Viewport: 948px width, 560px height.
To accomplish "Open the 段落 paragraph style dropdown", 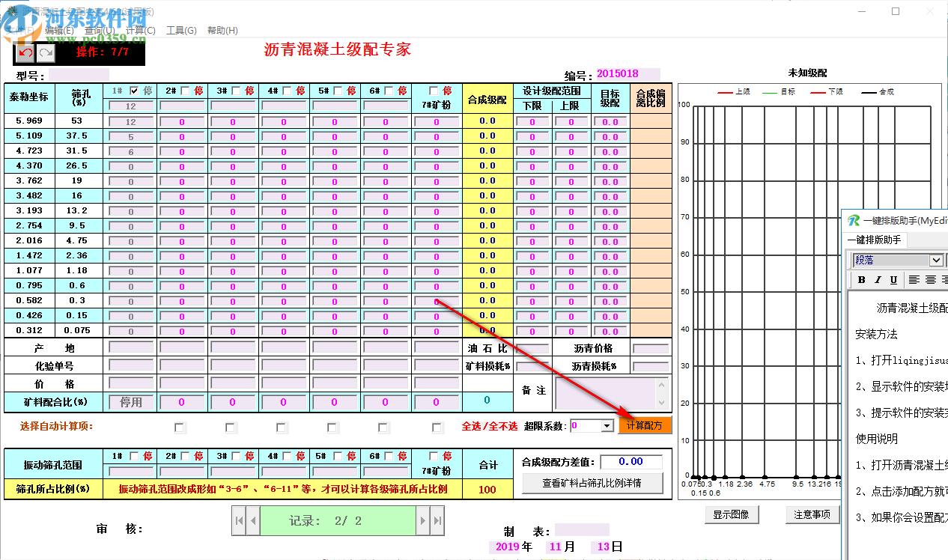I will point(936,260).
